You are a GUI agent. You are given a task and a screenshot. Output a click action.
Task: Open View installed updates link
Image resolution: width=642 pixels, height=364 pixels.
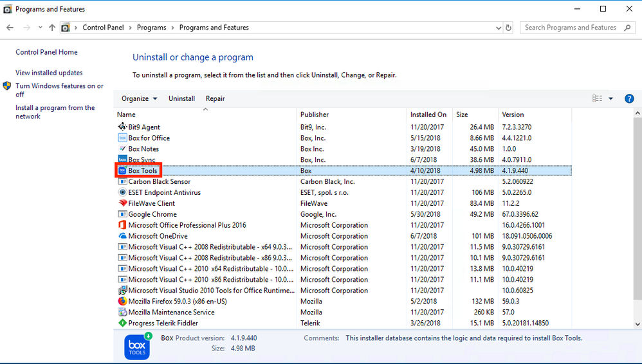49,73
